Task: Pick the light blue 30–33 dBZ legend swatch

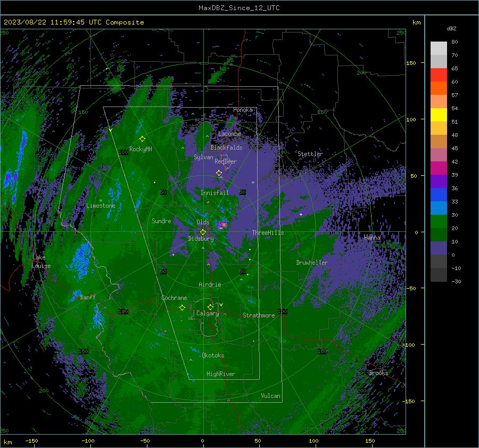Action: pos(439,208)
